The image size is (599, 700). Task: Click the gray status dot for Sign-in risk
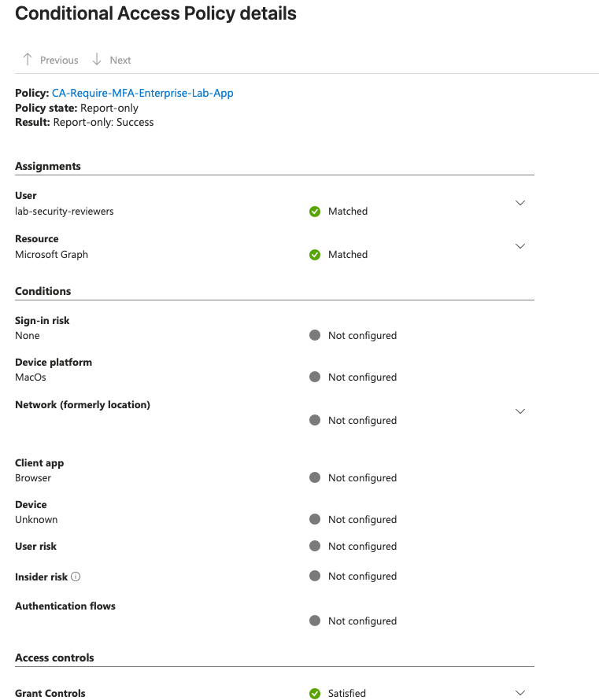315,335
